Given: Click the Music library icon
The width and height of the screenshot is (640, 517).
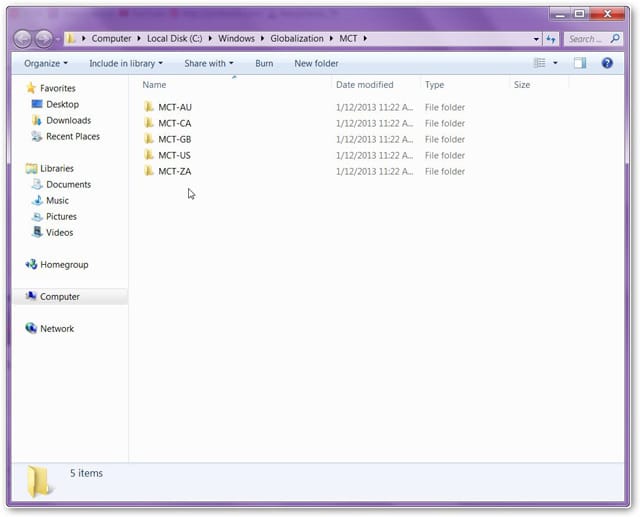Looking at the screenshot, I should [37, 200].
